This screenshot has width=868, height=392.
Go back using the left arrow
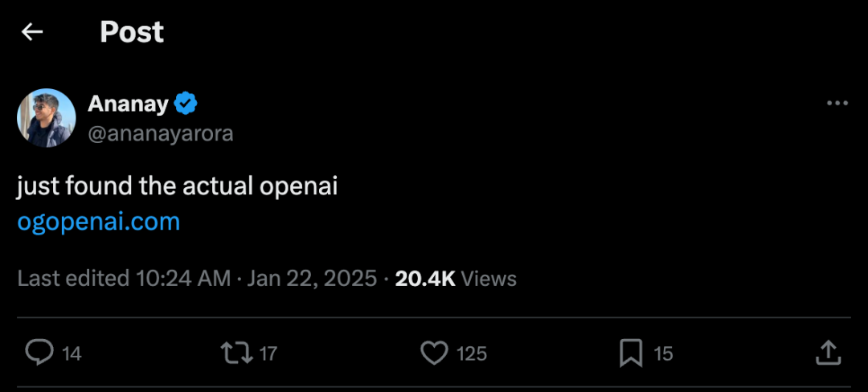(x=32, y=32)
